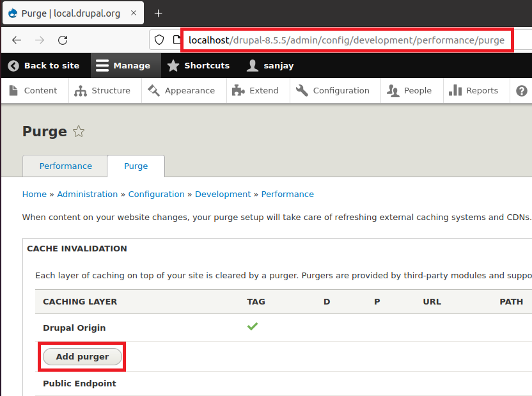This screenshot has height=396, width=532.
Task: Open the Structure admin menu
Action: point(102,91)
